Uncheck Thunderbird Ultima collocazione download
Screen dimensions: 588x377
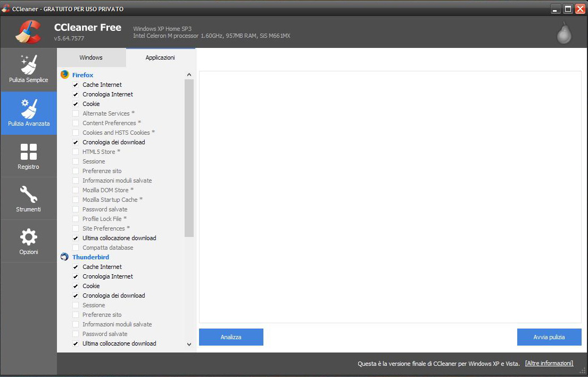click(x=76, y=343)
